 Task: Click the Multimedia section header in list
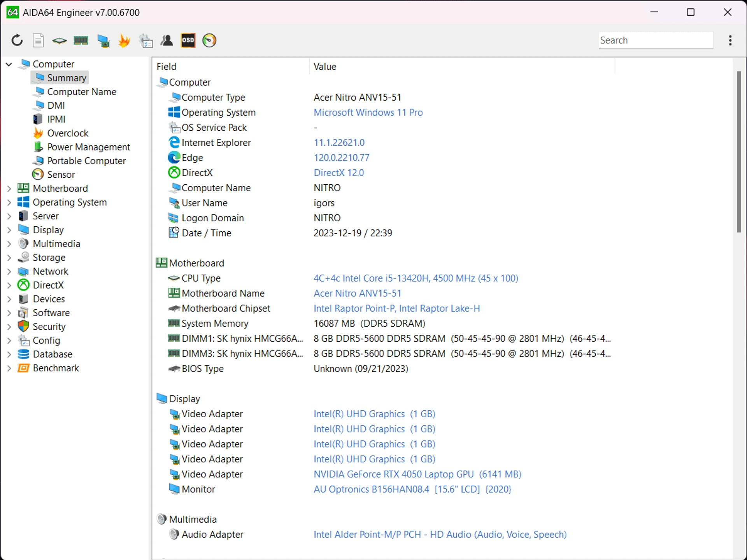tap(186, 519)
